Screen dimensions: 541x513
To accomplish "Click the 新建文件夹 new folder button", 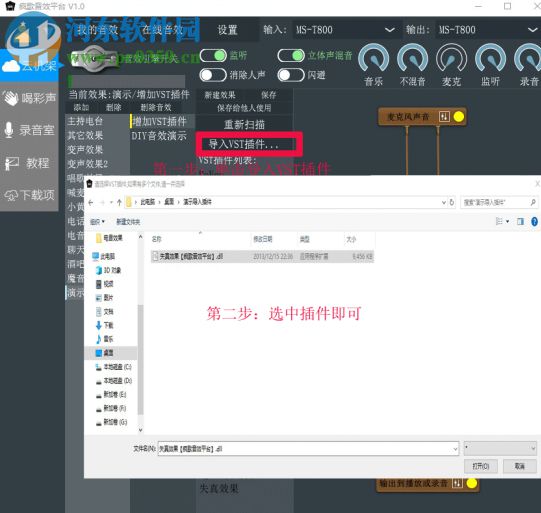I will coord(128,221).
